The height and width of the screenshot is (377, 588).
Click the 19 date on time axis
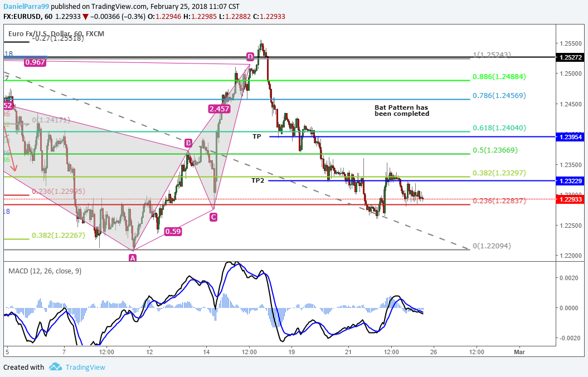291,352
